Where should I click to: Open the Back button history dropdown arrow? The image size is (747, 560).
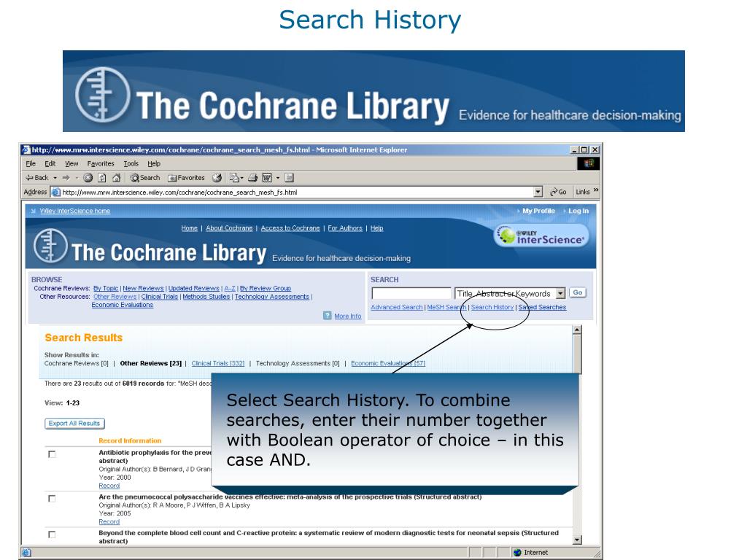coord(55,178)
